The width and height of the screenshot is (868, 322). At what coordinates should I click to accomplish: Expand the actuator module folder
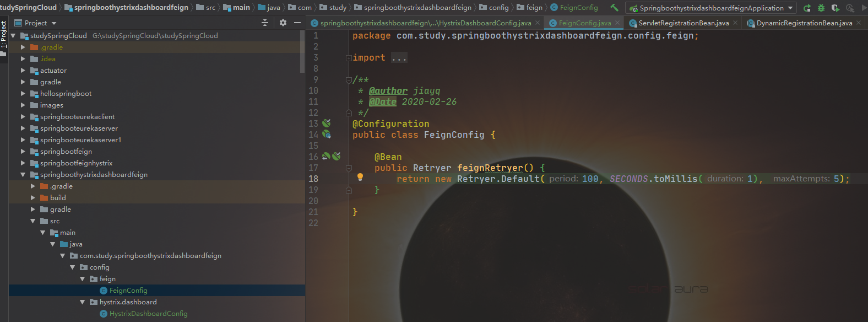23,71
